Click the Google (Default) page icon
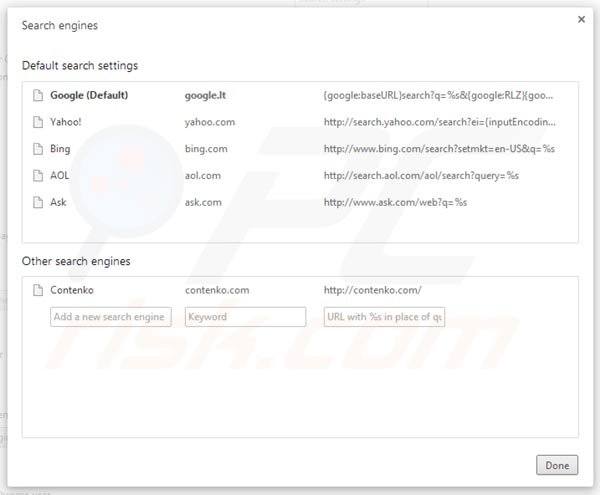This screenshot has width=600, height=495. pyautogui.click(x=38, y=95)
